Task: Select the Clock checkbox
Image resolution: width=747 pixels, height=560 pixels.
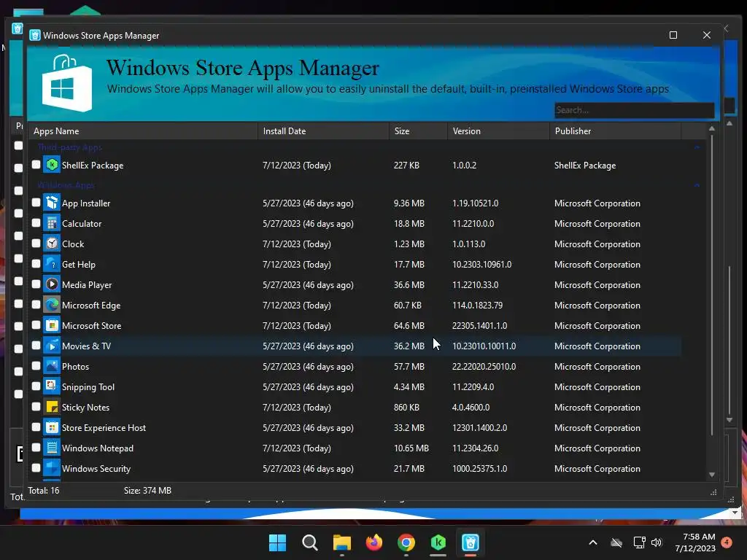Action: click(36, 244)
